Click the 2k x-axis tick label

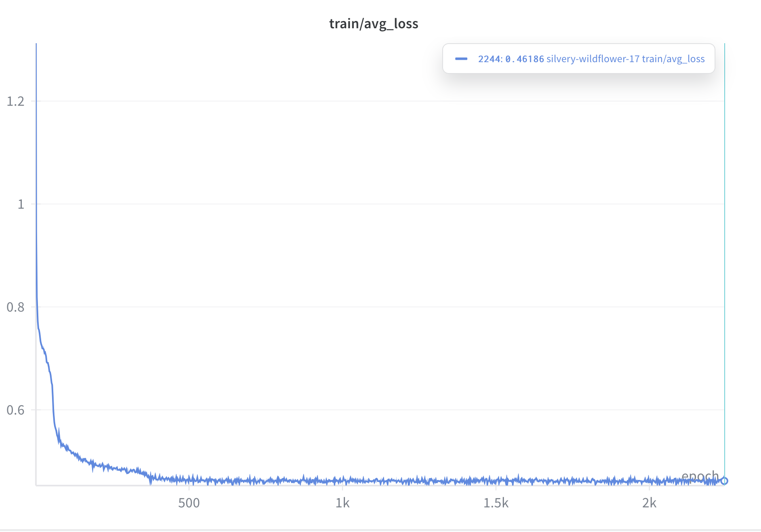tap(649, 503)
